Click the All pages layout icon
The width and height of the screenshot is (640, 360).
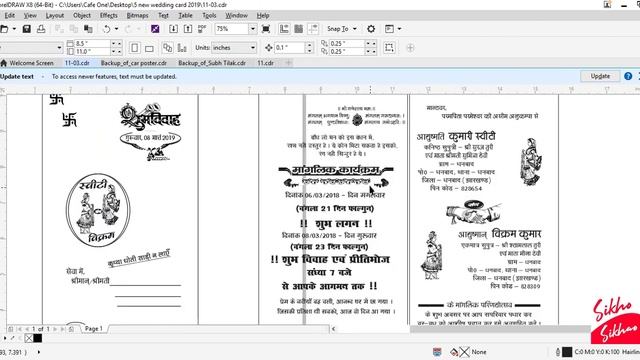click(x=167, y=48)
